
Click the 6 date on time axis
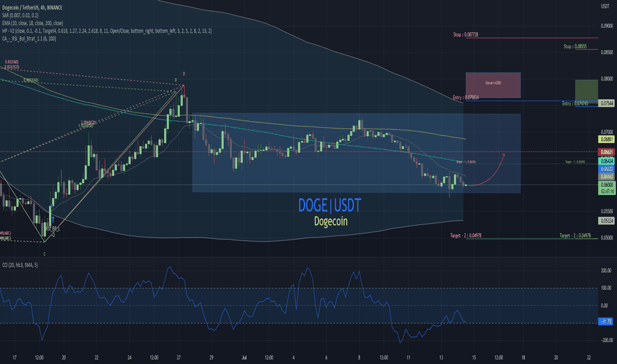[326, 357]
